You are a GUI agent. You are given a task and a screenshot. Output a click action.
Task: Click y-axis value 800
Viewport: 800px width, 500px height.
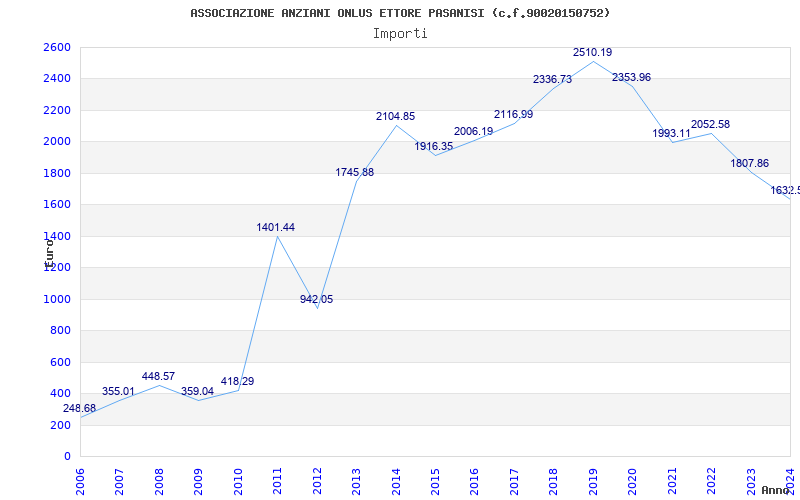(60, 331)
